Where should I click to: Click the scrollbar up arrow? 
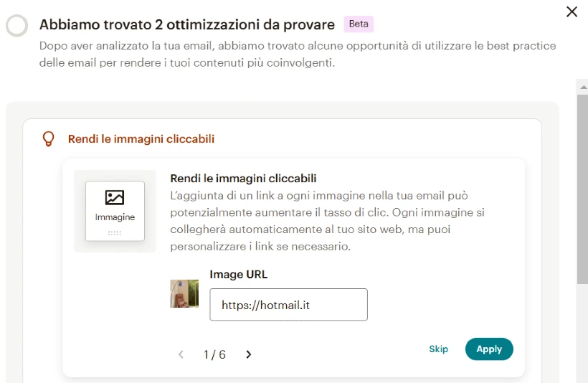(x=583, y=87)
